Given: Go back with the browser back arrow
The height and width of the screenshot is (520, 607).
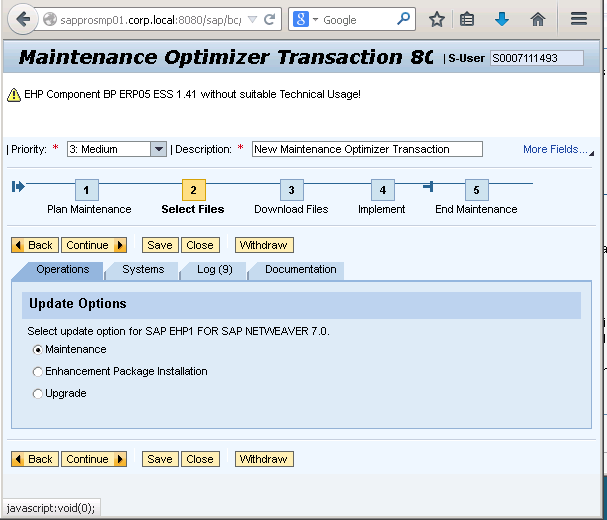Looking at the screenshot, I should click(22, 19).
